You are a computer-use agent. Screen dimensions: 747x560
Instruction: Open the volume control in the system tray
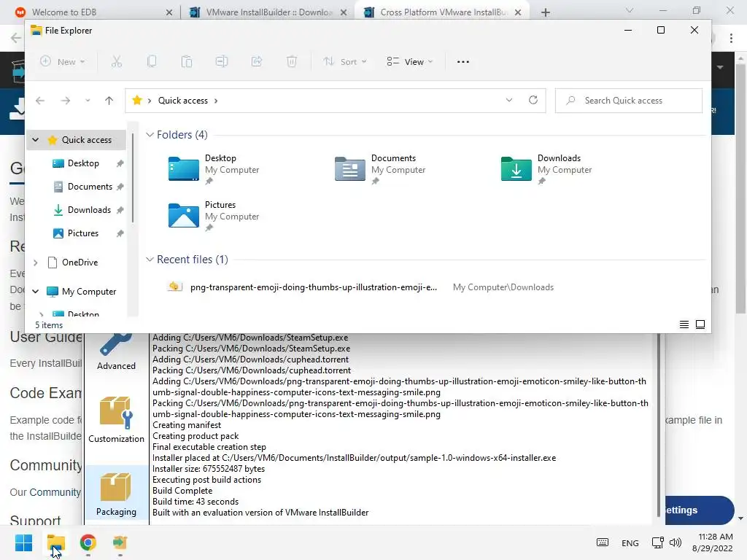pyautogui.click(x=676, y=542)
